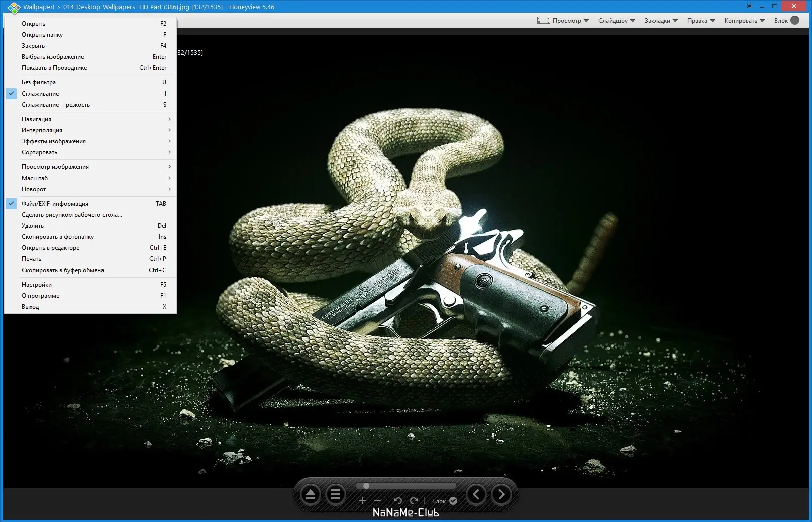Choose Открыть папку from the menu
This screenshot has height=522, width=812.
(x=90, y=35)
